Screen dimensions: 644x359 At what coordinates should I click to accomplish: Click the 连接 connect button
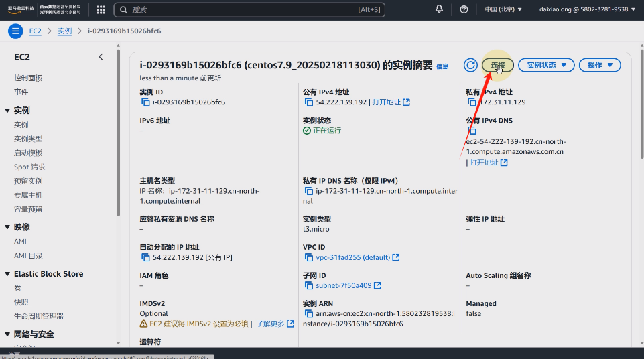pyautogui.click(x=498, y=65)
